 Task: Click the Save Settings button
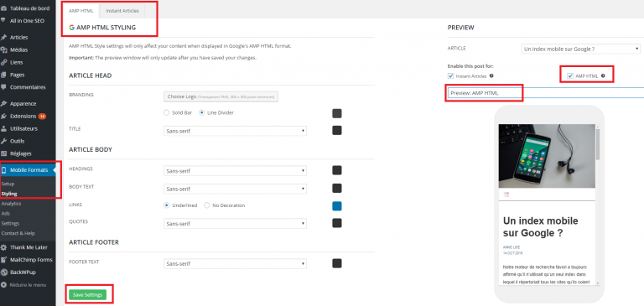point(87,294)
